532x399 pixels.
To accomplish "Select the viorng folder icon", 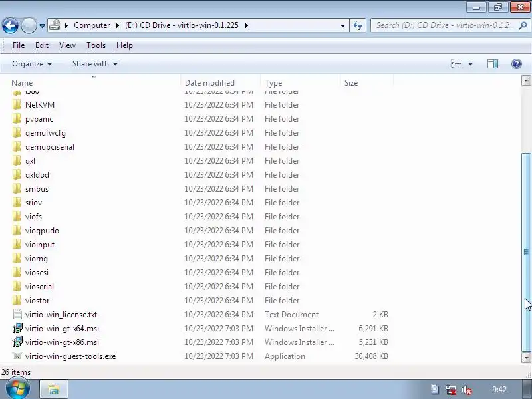I will tap(17, 258).
